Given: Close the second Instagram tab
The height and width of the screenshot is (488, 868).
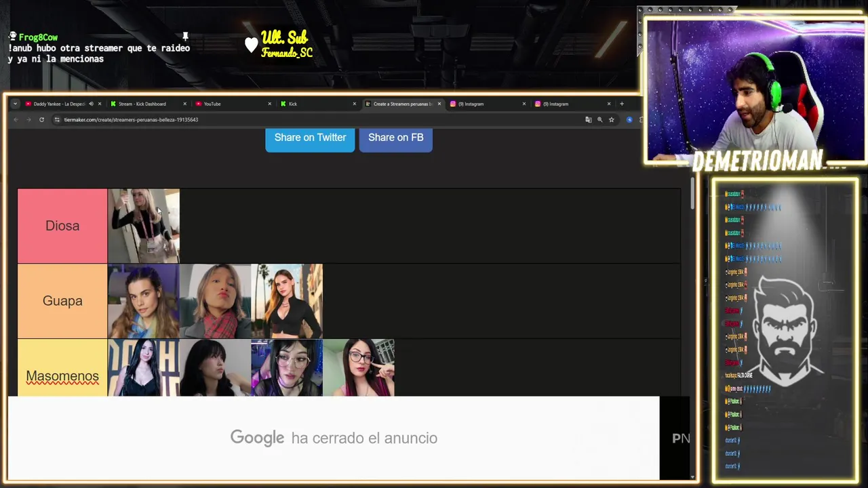Looking at the screenshot, I should 609,104.
